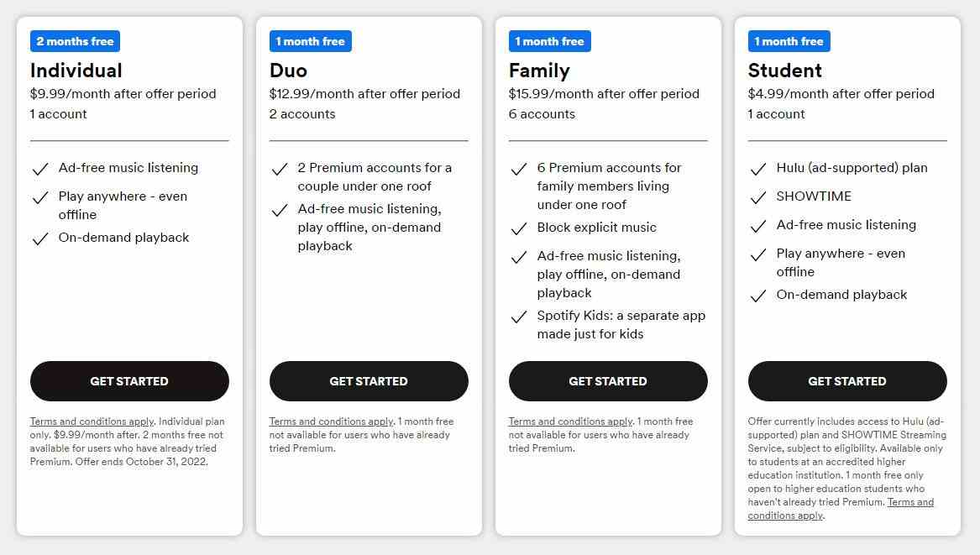Click the '1 month free' badge on Duo
980x555 pixels.
(311, 41)
